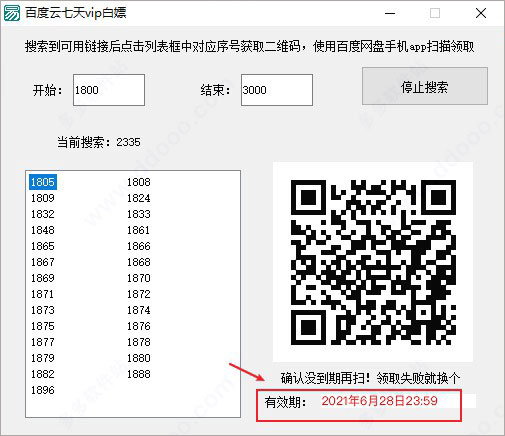Viewport: 505px width, 436px height.
Task: Select list entry 1880
Action: (x=139, y=358)
